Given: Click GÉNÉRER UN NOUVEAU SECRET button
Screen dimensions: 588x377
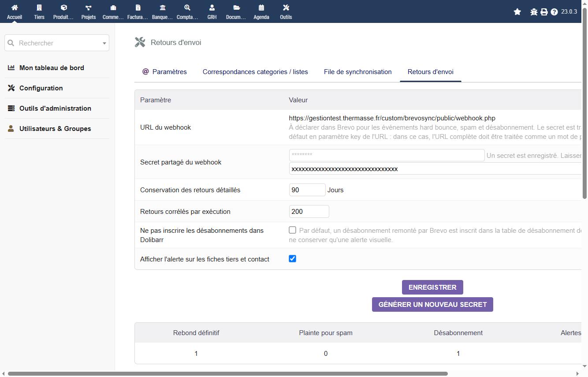Looking at the screenshot, I should (x=432, y=304).
